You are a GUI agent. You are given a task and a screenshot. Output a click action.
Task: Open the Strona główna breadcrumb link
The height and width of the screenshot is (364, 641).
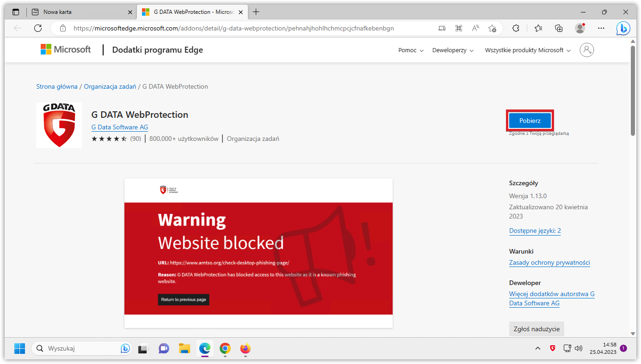57,86
